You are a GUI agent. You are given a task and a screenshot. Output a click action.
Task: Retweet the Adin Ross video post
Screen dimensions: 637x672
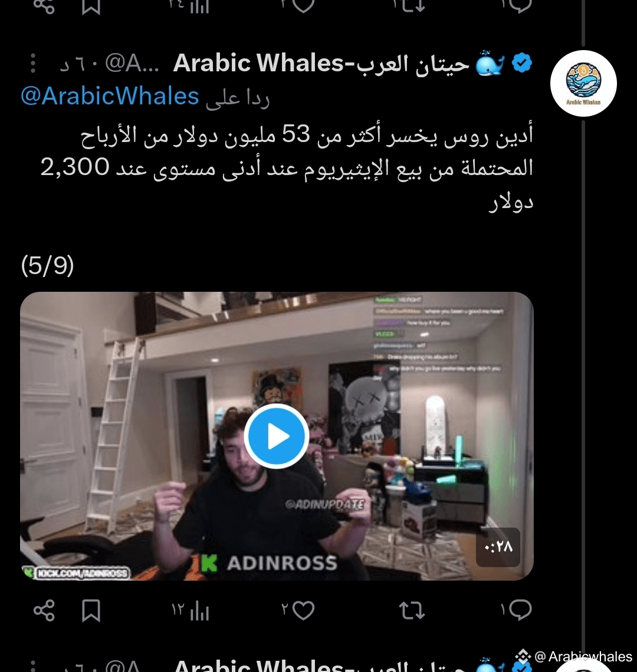pos(412,611)
